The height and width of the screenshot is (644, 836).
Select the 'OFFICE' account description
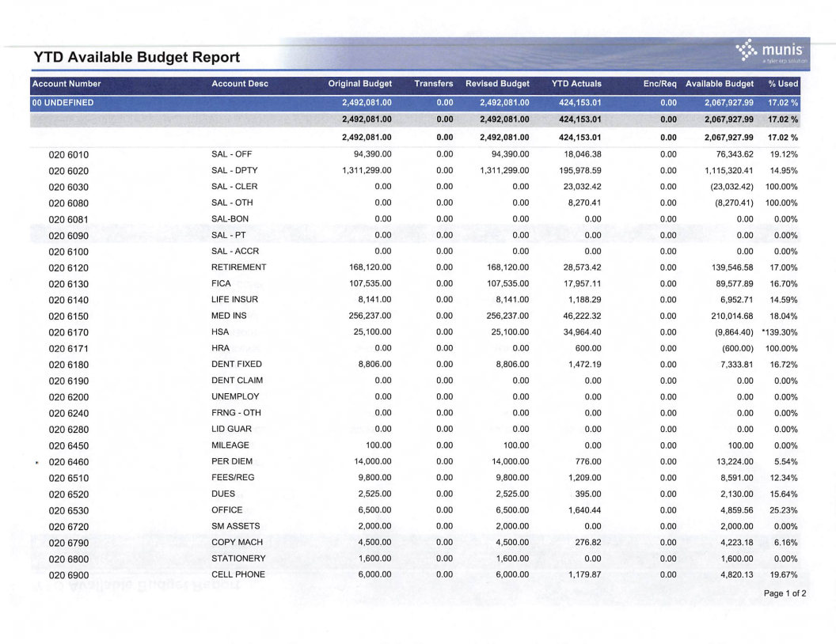[x=227, y=510]
